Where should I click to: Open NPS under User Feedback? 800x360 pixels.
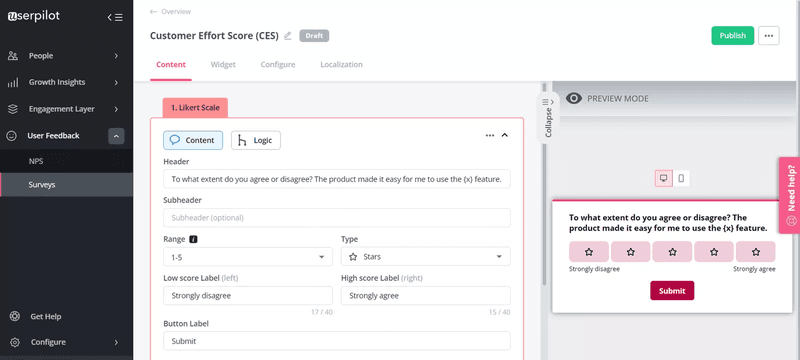pyautogui.click(x=66, y=161)
